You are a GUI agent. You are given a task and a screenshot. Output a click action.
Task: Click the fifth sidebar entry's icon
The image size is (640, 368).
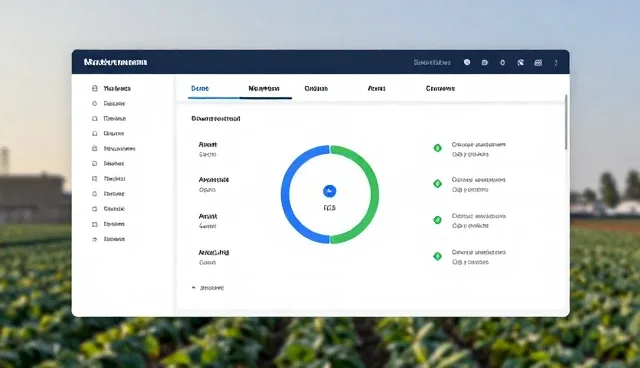(x=95, y=149)
